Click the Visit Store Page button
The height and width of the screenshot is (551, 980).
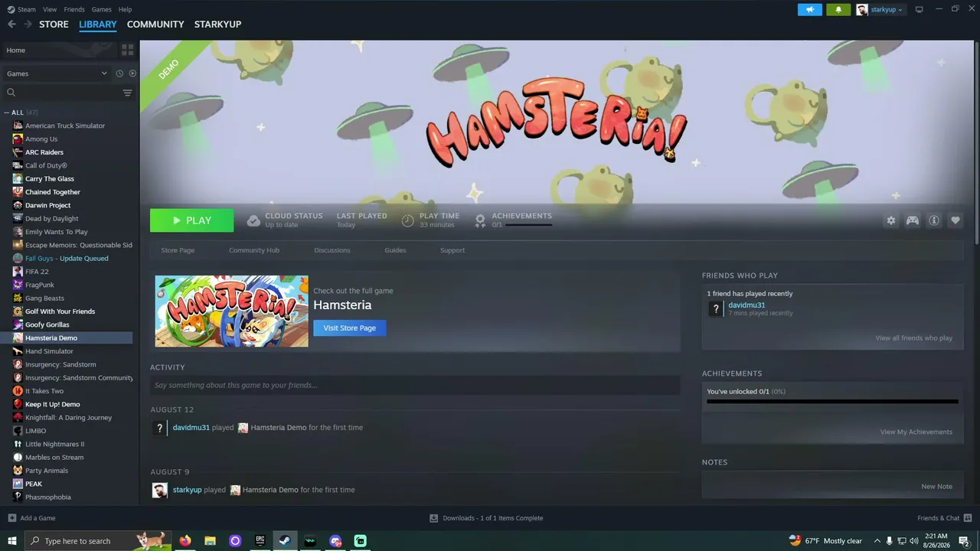point(350,328)
